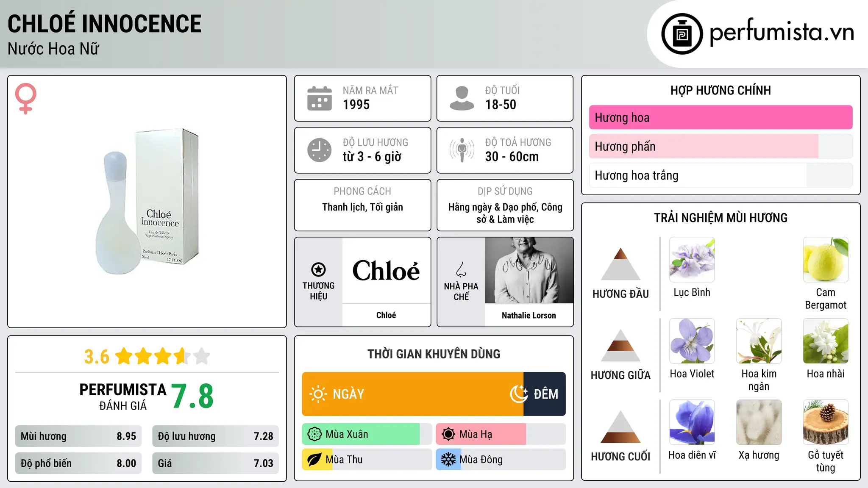Click the perfumista.vn site name
This screenshot has height=488, width=868.
(782, 32)
